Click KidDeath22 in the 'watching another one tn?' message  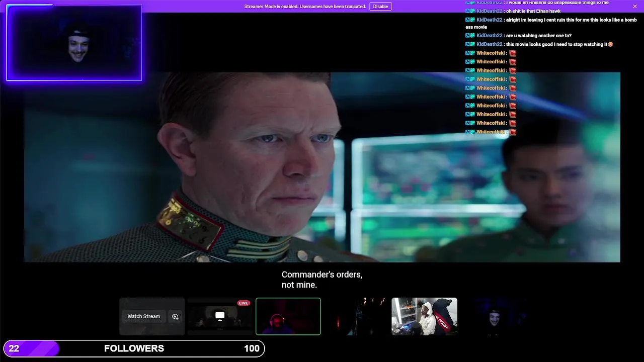pos(489,36)
